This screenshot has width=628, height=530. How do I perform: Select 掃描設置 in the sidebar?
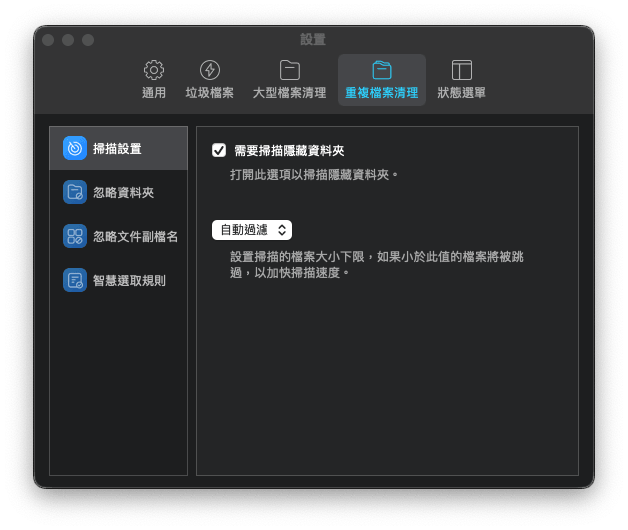(119, 148)
